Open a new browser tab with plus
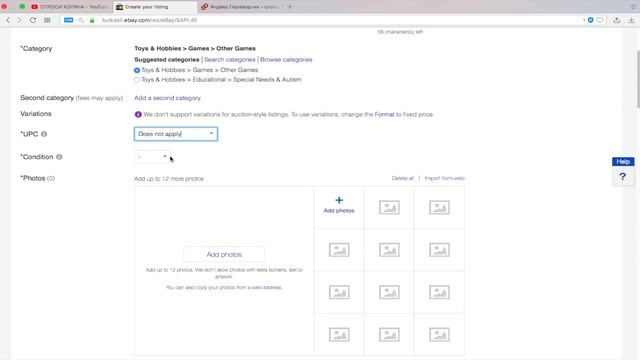Viewport: 640px width, 360px height. point(290,7)
